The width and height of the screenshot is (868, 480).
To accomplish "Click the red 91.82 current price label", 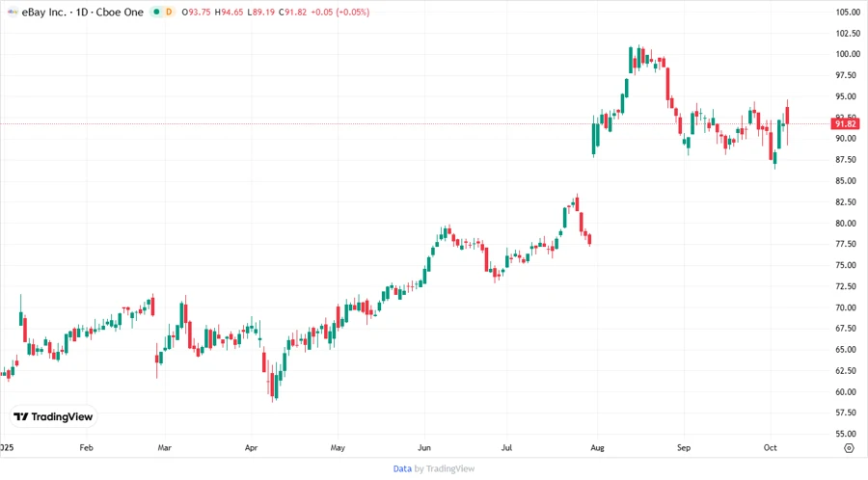I will 846,123.
